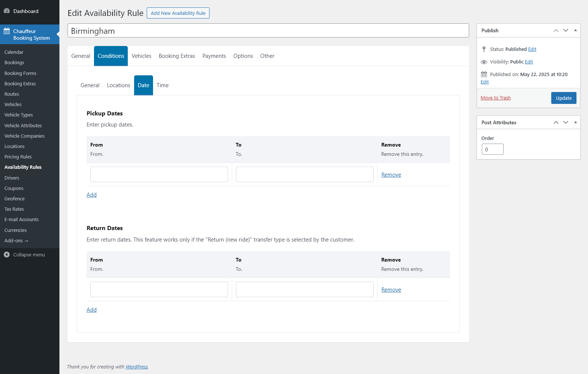Screen dimensions: 588x374
Task: Open the Options tab
Action: click(243, 56)
